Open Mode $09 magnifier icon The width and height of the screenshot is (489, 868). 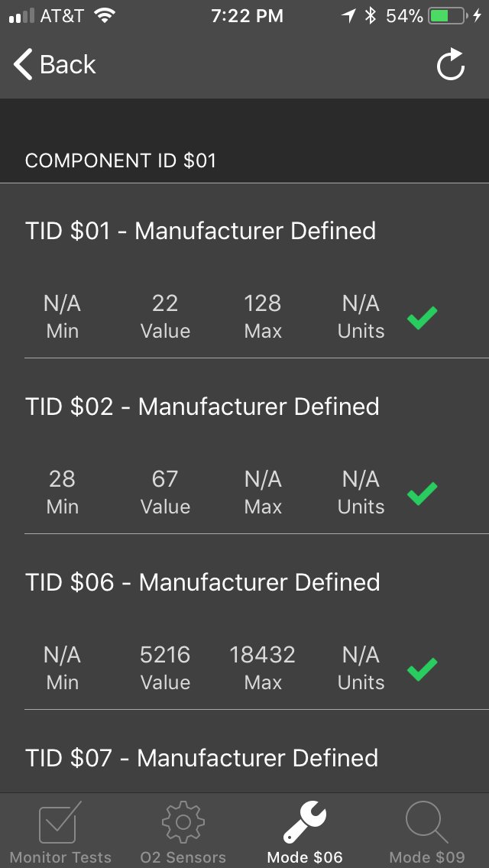click(426, 822)
